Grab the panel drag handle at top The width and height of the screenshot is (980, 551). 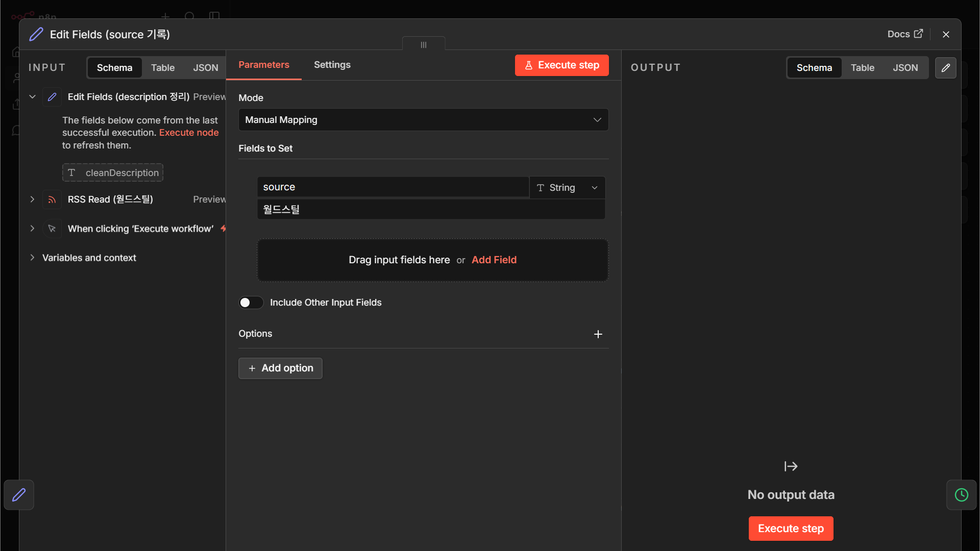point(424,45)
